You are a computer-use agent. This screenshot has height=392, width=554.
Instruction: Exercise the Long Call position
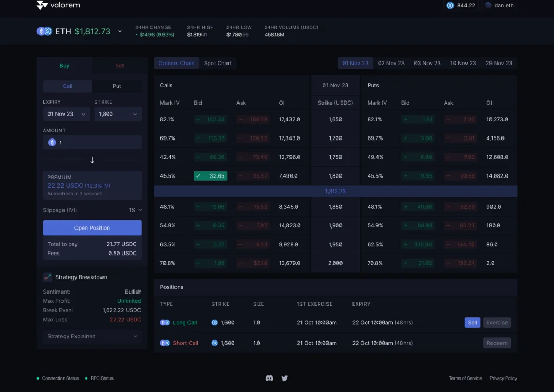497,322
